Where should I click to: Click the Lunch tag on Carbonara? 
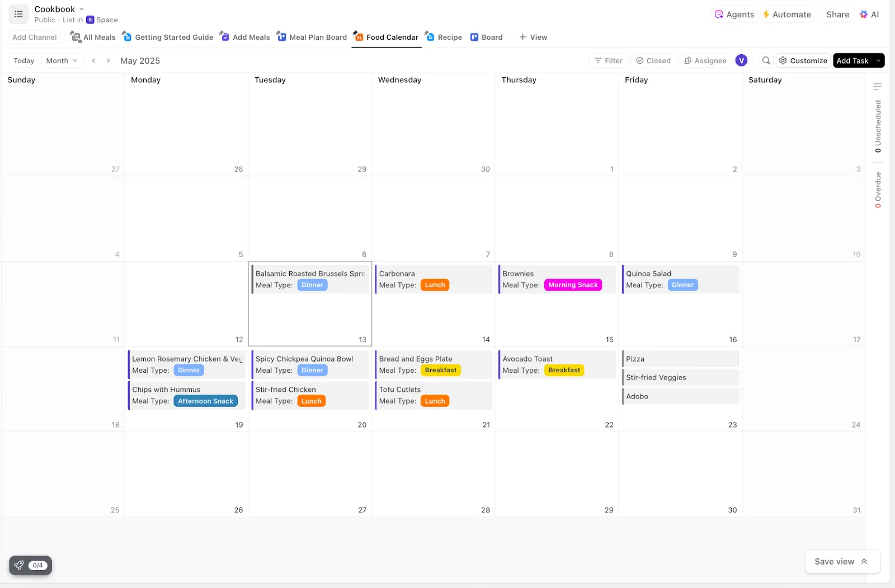click(435, 285)
